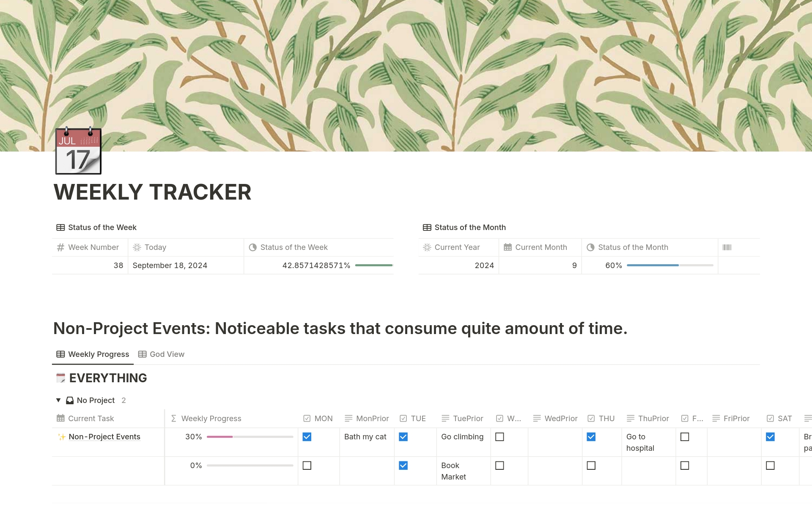The width and height of the screenshot is (812, 507).
Task: Toggle the MON checkbox for Non-Project Events
Action: pos(307,436)
